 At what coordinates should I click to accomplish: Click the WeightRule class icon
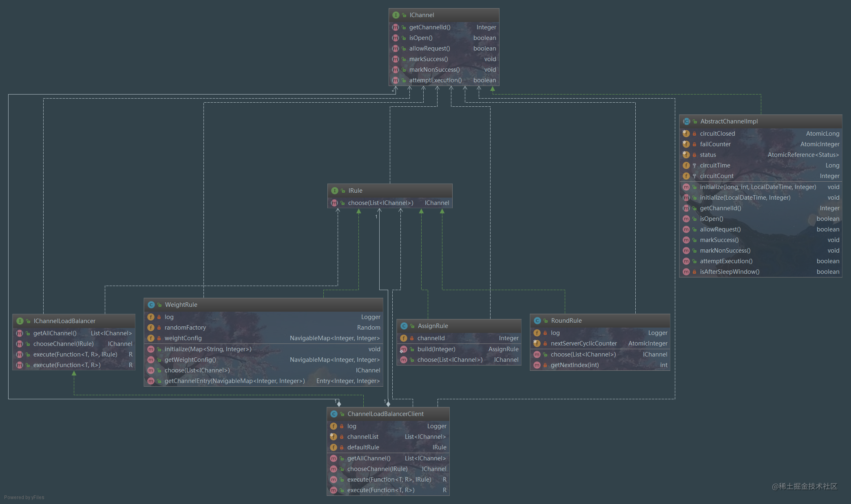[151, 305]
